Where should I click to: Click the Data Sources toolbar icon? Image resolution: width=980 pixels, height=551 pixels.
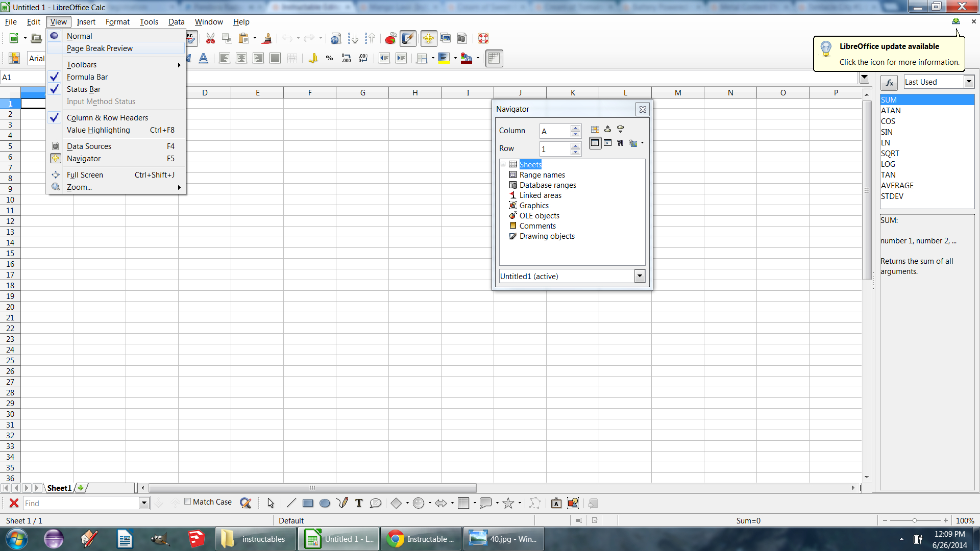coord(462,38)
